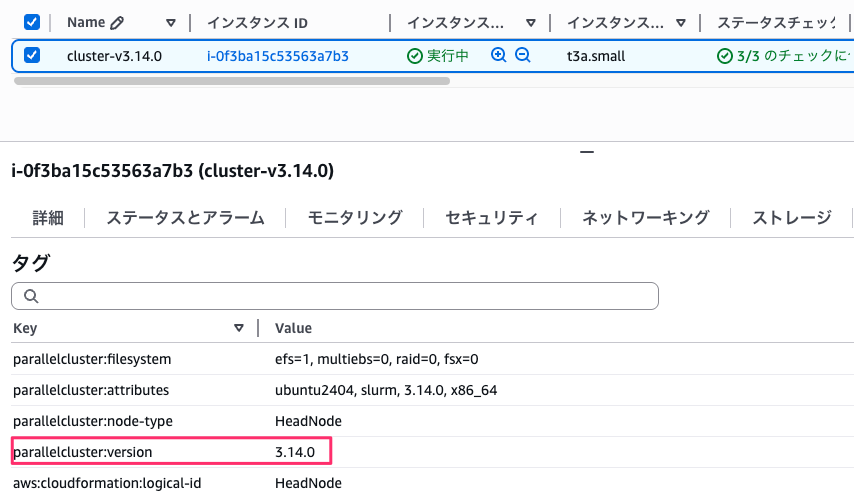Click the 3/3 status check passed icon

click(725, 56)
